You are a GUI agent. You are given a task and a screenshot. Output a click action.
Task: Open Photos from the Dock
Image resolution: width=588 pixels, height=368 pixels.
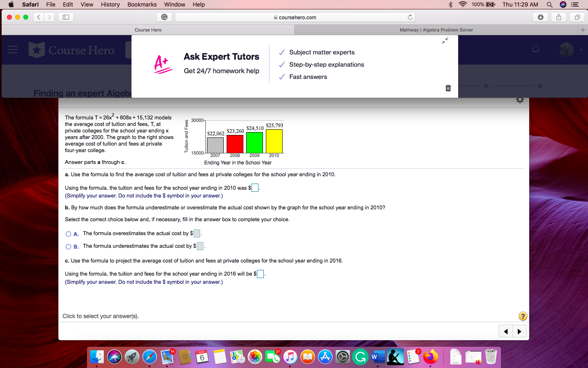coord(255,357)
